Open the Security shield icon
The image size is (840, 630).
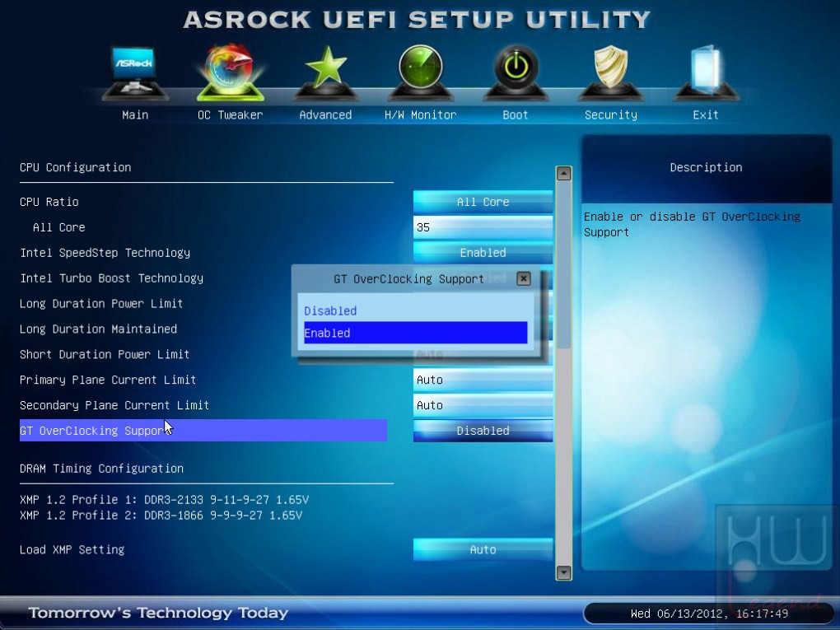(x=611, y=72)
